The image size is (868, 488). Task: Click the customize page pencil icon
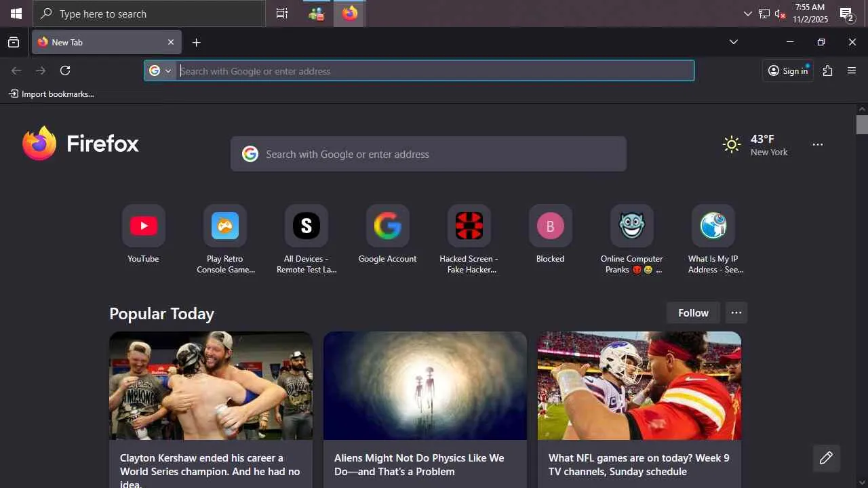click(826, 458)
